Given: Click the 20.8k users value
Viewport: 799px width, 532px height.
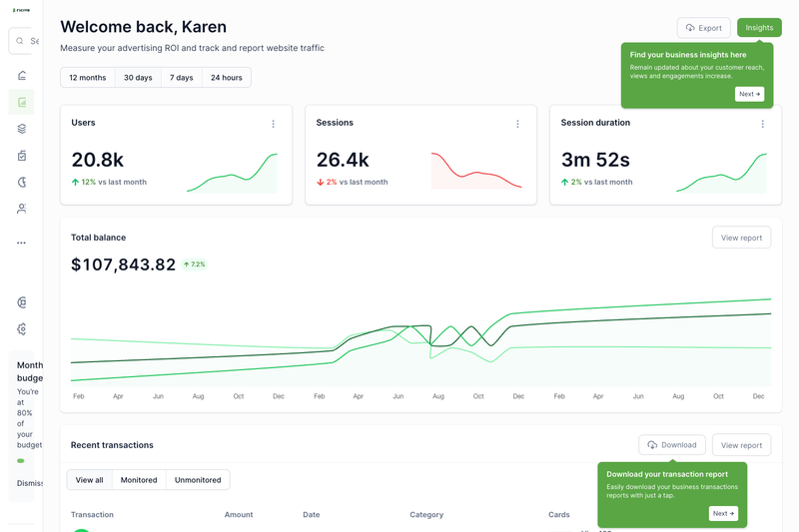Looking at the screenshot, I should 97,160.
